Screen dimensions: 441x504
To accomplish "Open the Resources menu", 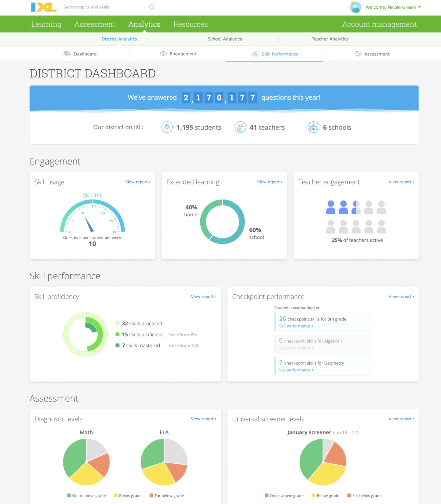I will point(190,24).
